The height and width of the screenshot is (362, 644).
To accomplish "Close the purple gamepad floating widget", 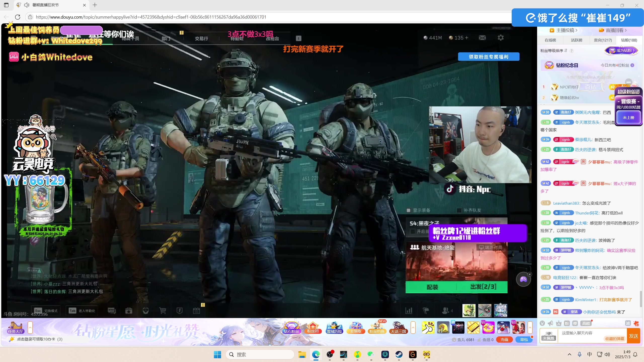I will (x=530, y=274).
